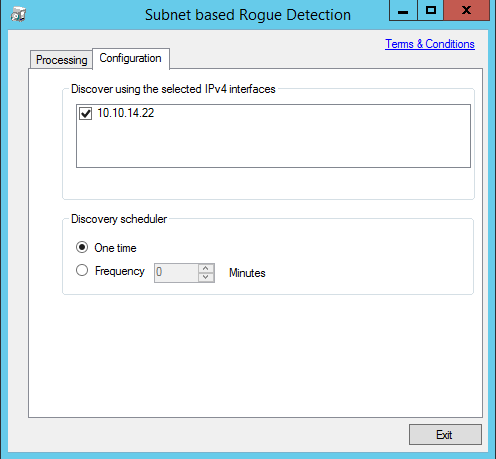Click the Discover using selected IPv4 interfaces label

[173, 89]
